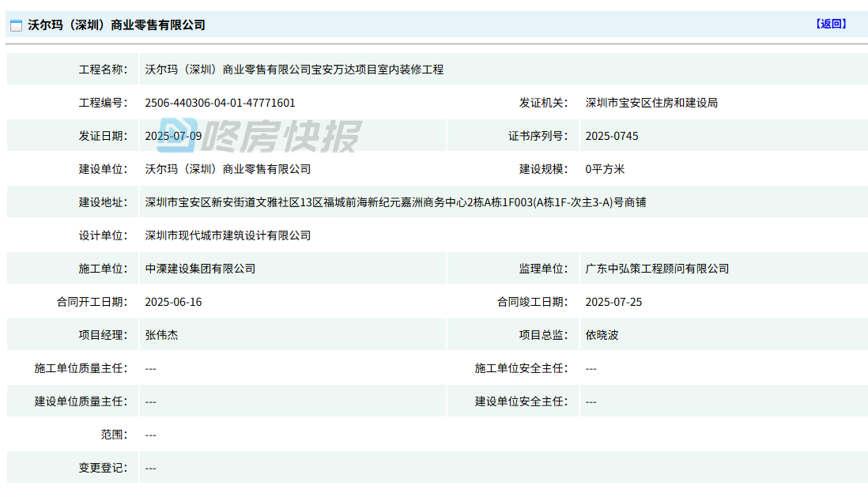Select the 合同竣工日期 label
This screenshot has width=868, height=501.
(x=532, y=303)
